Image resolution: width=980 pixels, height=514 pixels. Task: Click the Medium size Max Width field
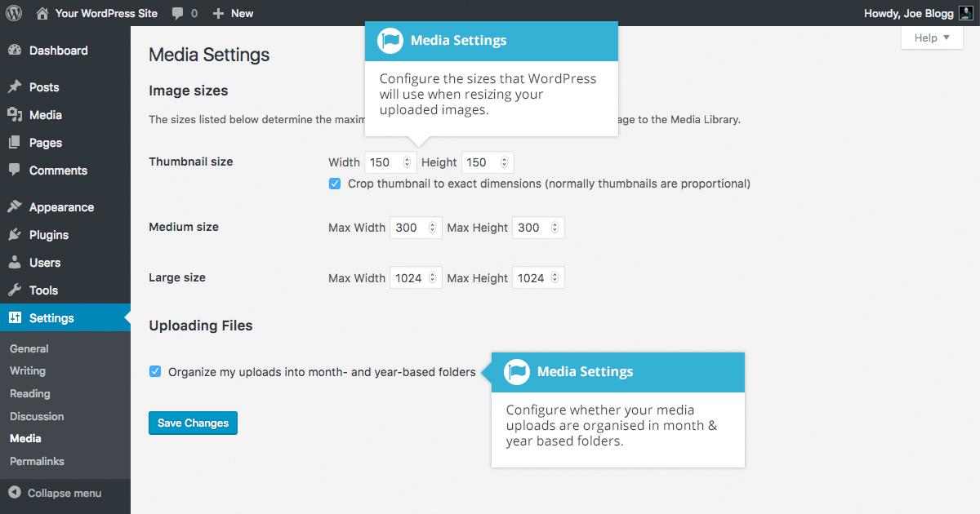click(x=416, y=228)
